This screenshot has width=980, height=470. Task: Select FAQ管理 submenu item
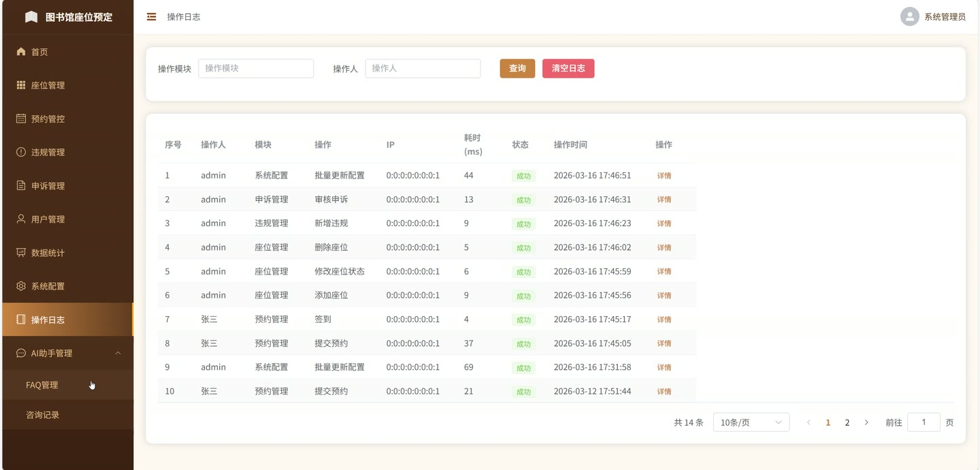tap(68, 385)
